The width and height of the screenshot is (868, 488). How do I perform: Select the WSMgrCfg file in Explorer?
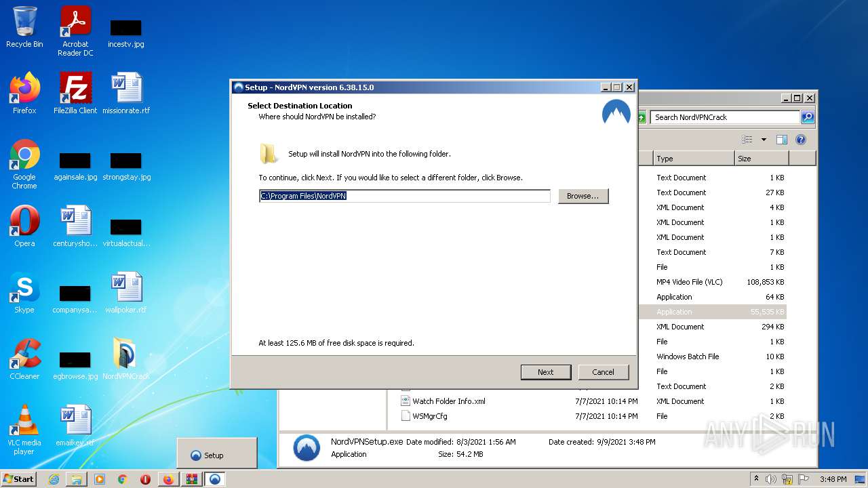point(430,416)
